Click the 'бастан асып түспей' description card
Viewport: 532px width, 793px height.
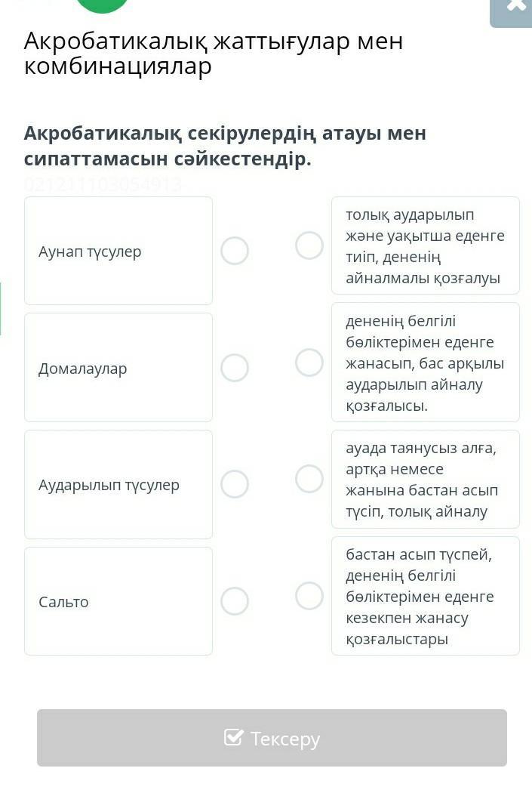click(x=426, y=596)
